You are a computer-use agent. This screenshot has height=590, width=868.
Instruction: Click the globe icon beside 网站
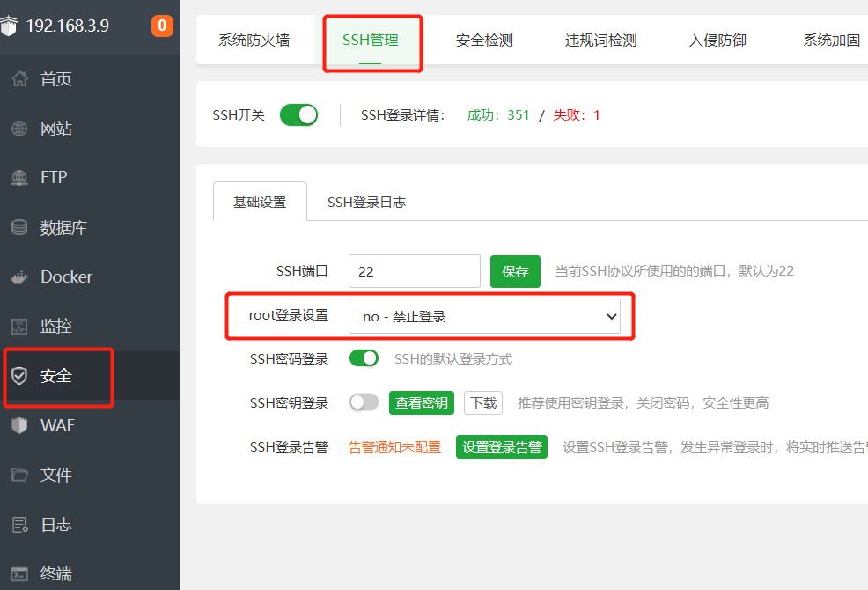(19, 129)
